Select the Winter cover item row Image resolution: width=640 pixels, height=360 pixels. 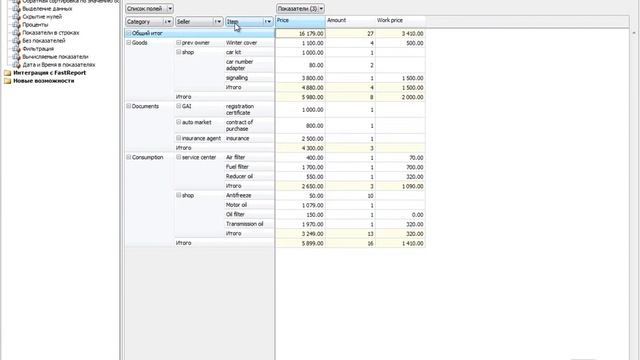tap(249, 42)
